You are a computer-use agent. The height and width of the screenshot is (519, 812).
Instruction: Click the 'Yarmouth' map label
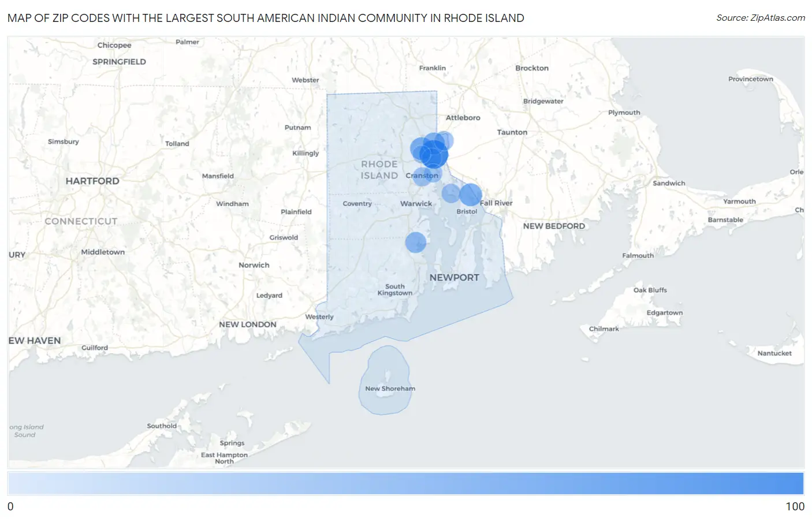[739, 201]
